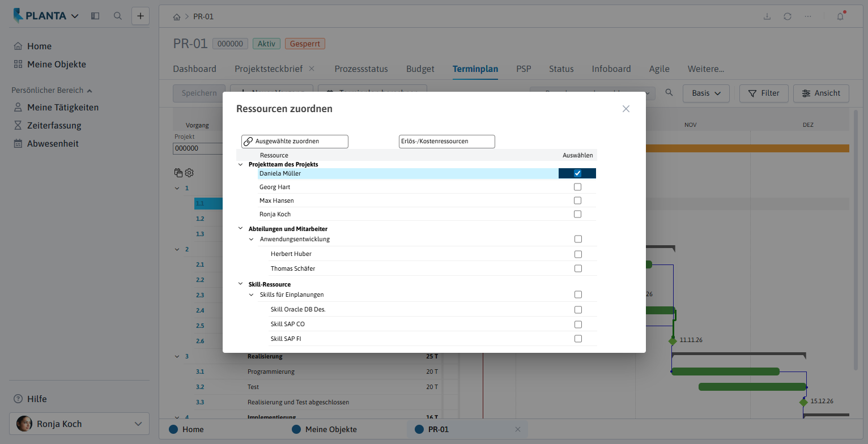The width and height of the screenshot is (868, 444).
Task: Switch to the Dashboard tab
Action: point(194,69)
